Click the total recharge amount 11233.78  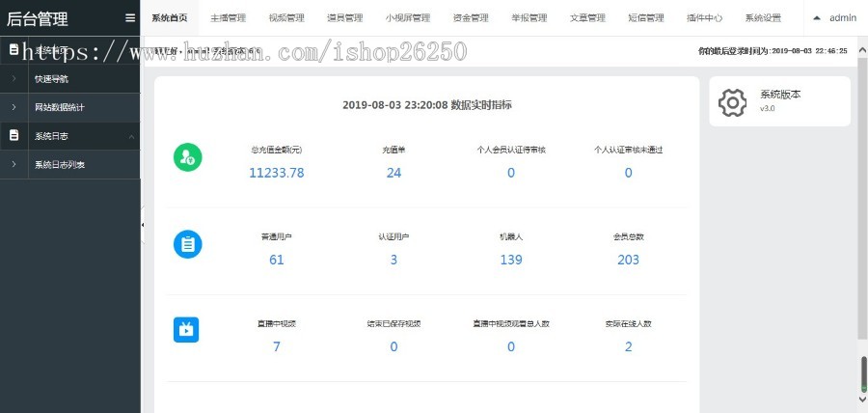[276, 173]
